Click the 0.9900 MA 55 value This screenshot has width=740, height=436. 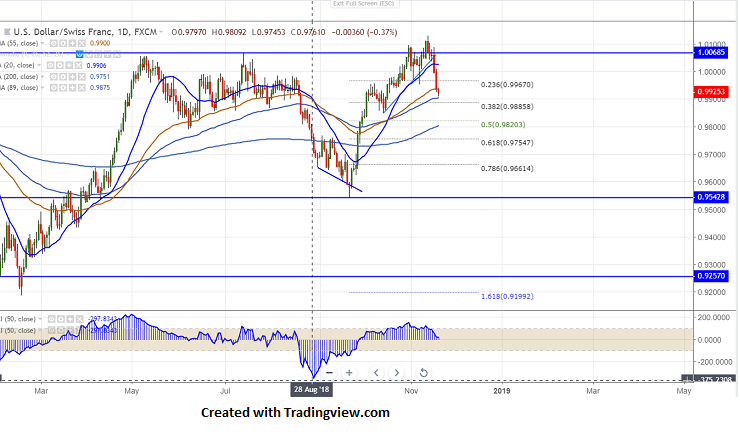[x=100, y=43]
